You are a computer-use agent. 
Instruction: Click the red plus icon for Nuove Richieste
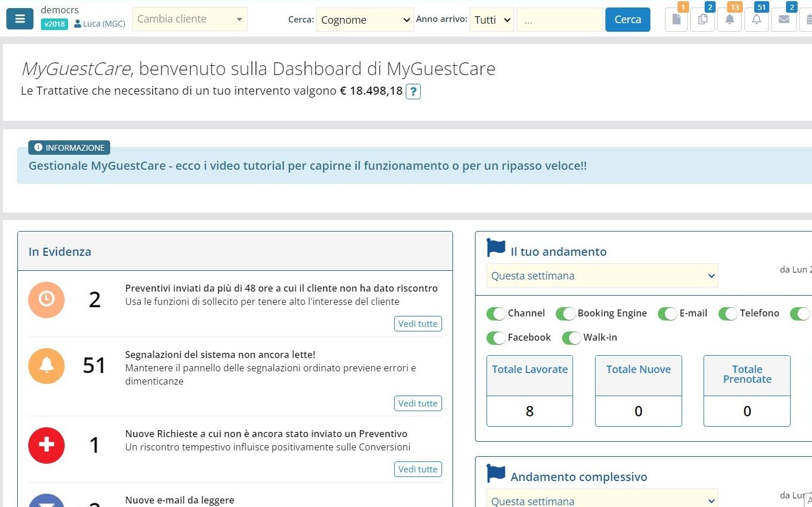46,445
